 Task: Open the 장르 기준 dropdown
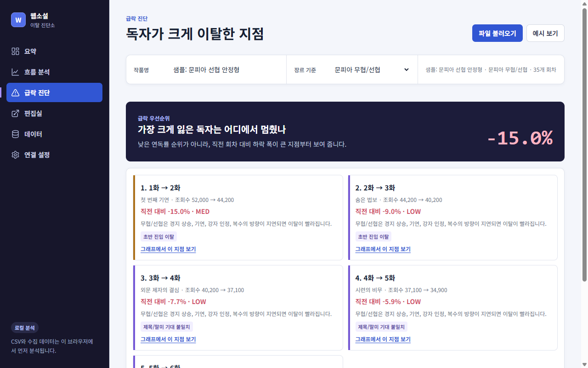(x=372, y=70)
